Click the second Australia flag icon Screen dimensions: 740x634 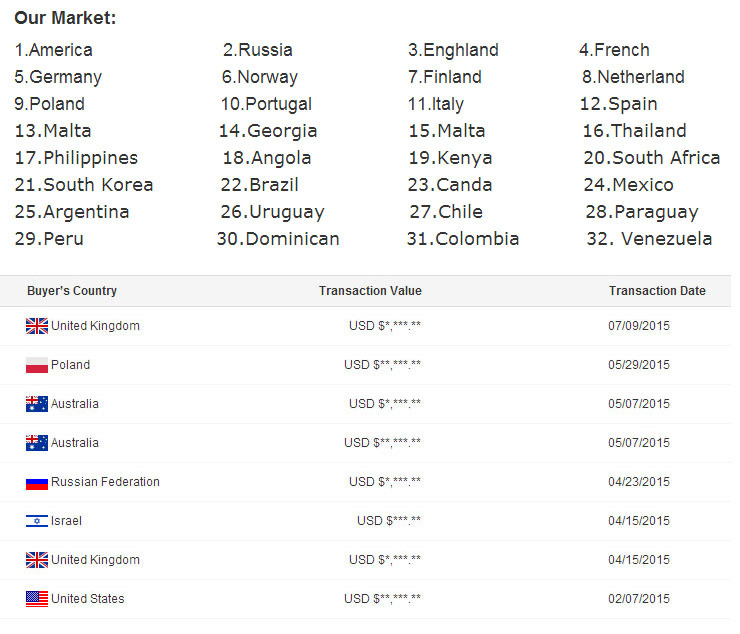37,443
